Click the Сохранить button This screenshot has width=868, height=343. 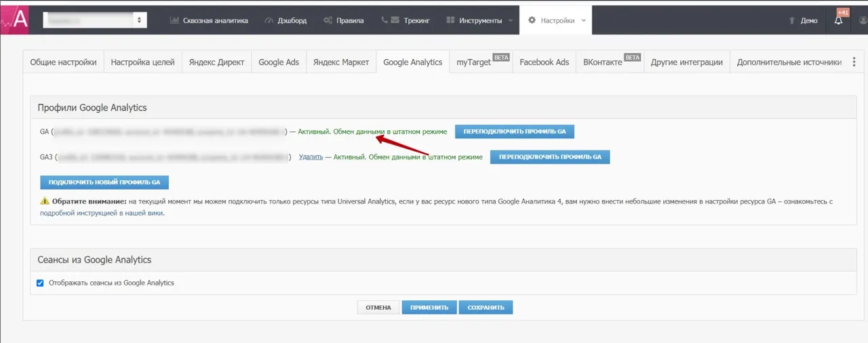click(x=486, y=308)
